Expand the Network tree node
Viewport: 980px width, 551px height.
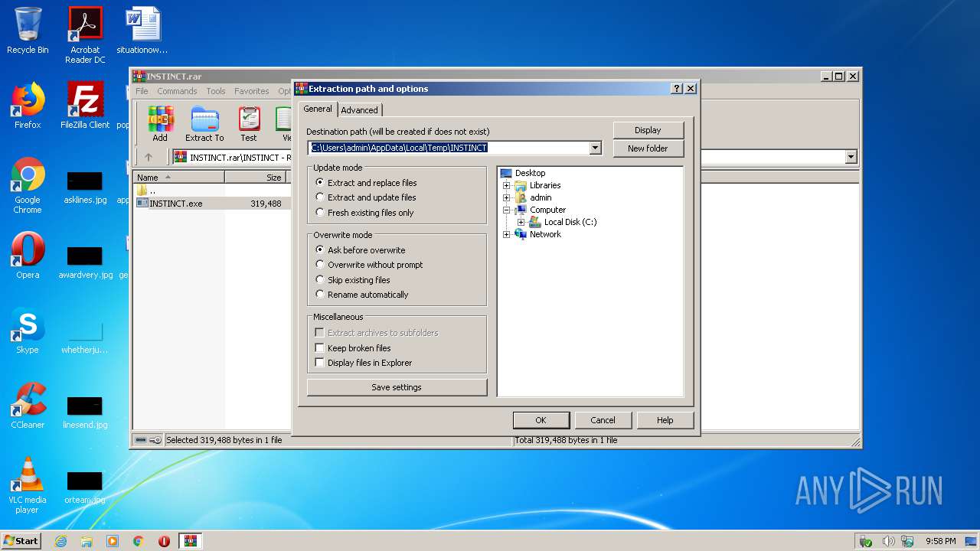click(x=506, y=234)
